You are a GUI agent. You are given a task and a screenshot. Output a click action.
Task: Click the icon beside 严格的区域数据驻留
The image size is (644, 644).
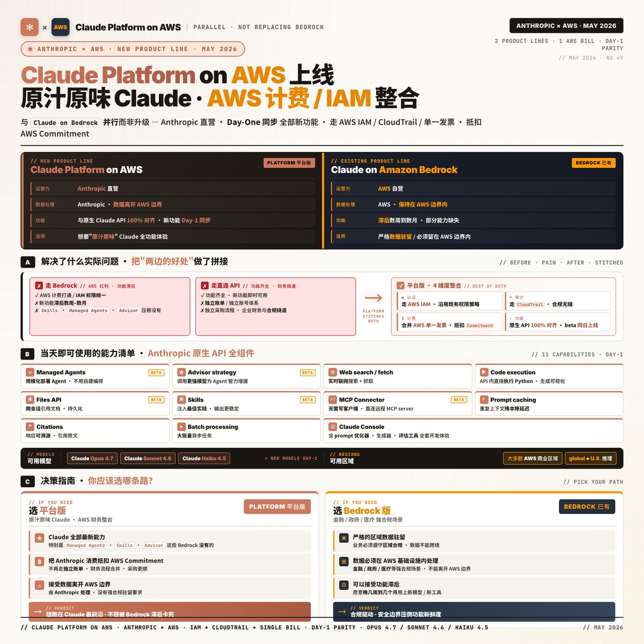pyautogui.click(x=344, y=538)
